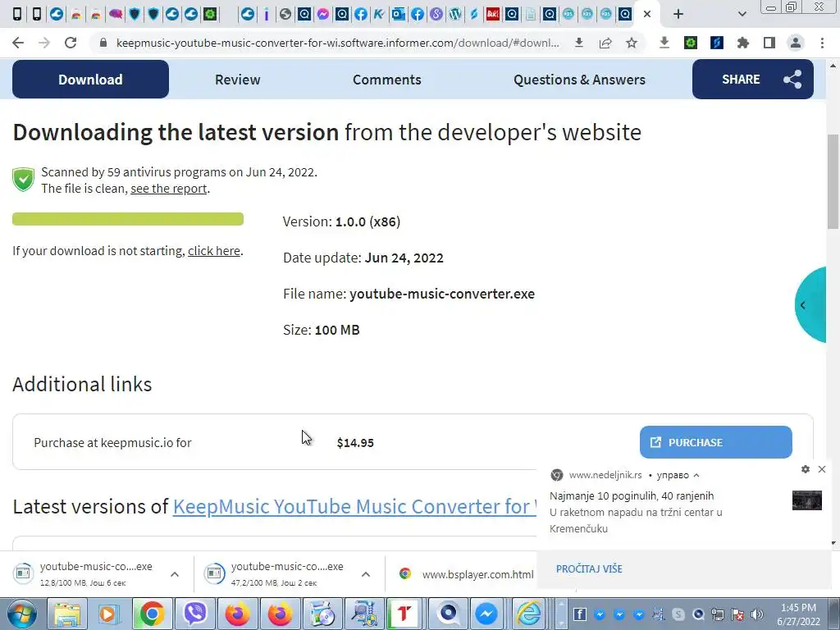Click the notification news thumbnail
The height and width of the screenshot is (630, 840).
807,500
